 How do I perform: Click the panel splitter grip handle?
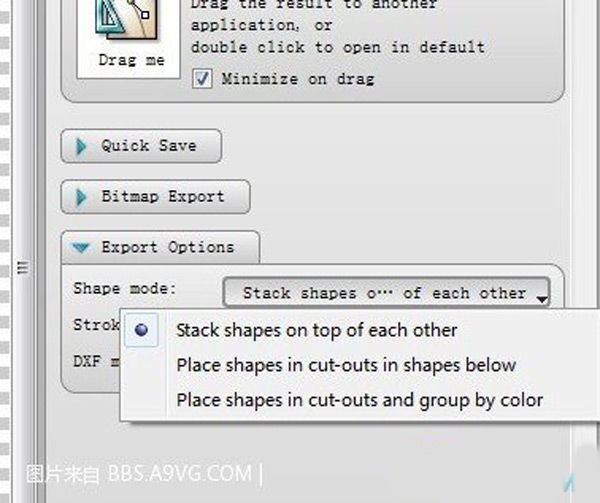23,267
